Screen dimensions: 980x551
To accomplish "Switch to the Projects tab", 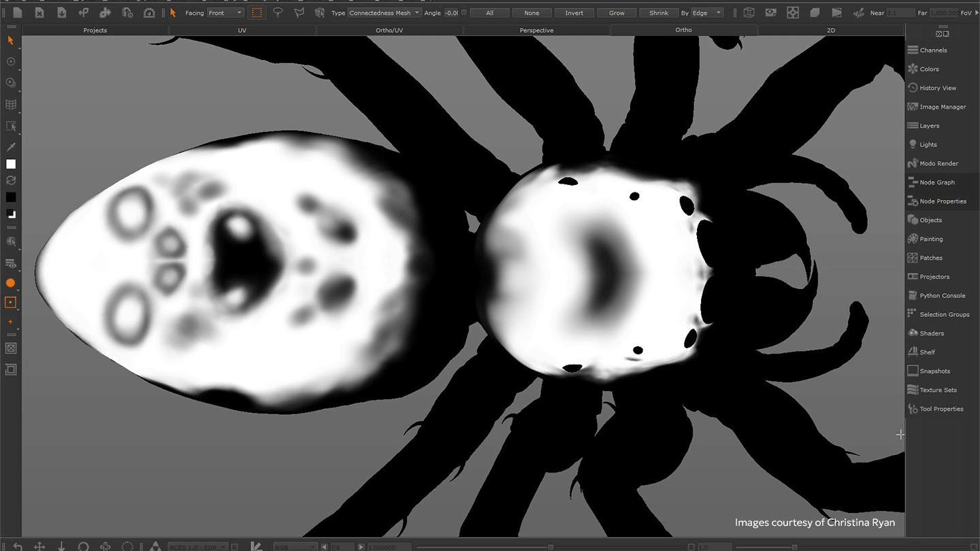I will pyautogui.click(x=95, y=30).
